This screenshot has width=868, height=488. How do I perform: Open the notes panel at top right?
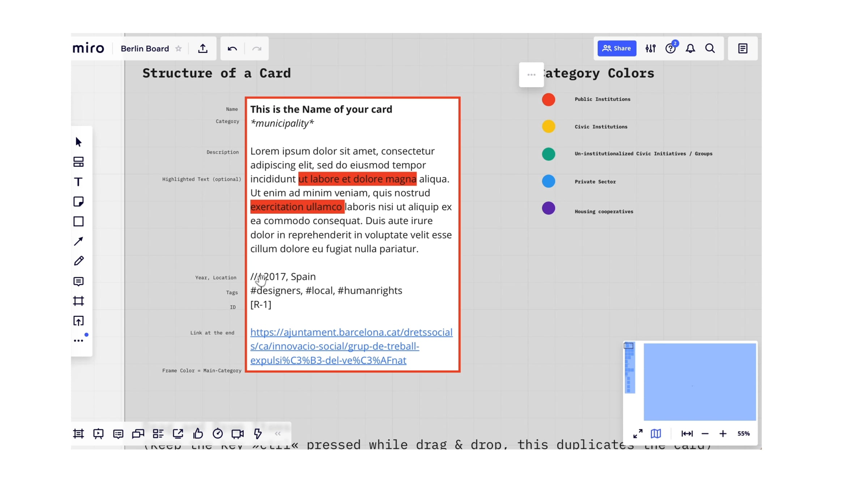(743, 48)
